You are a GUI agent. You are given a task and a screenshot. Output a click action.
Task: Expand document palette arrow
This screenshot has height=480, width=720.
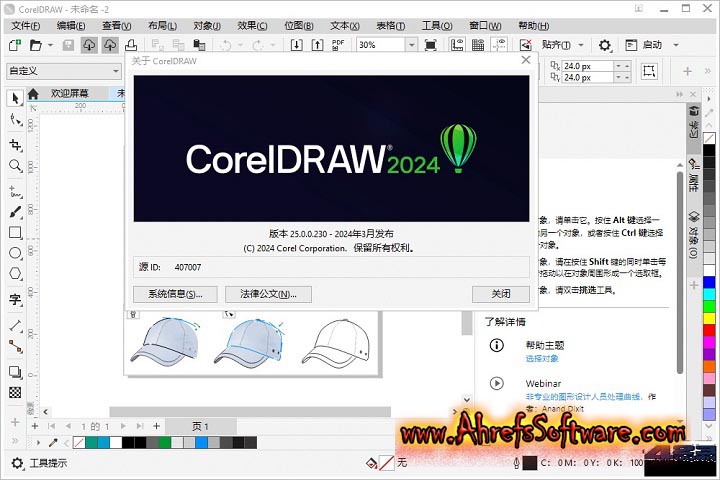tap(39, 443)
